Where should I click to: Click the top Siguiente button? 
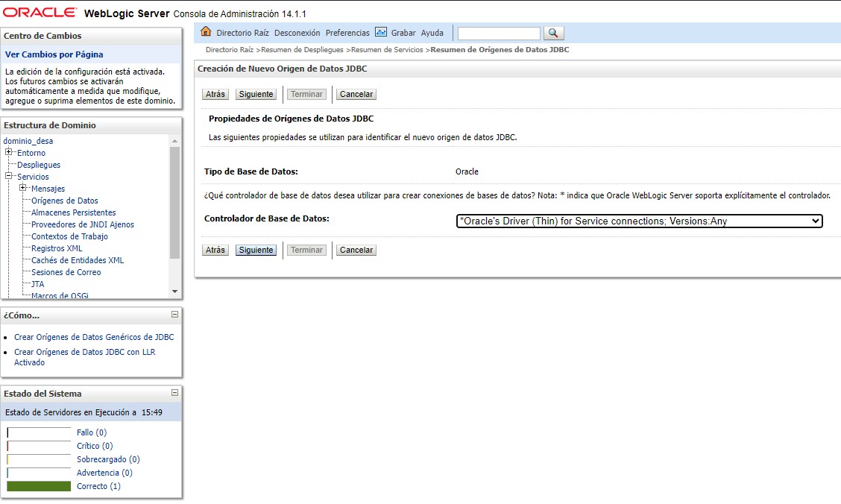pyautogui.click(x=256, y=95)
